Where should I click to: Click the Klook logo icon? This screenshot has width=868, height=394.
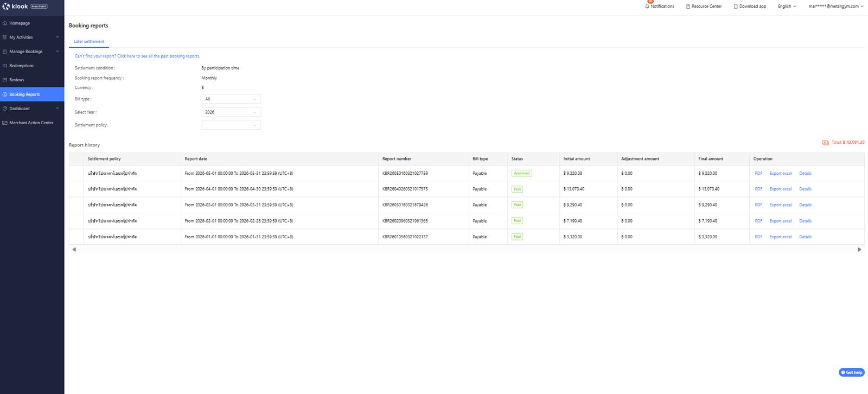click(6, 7)
